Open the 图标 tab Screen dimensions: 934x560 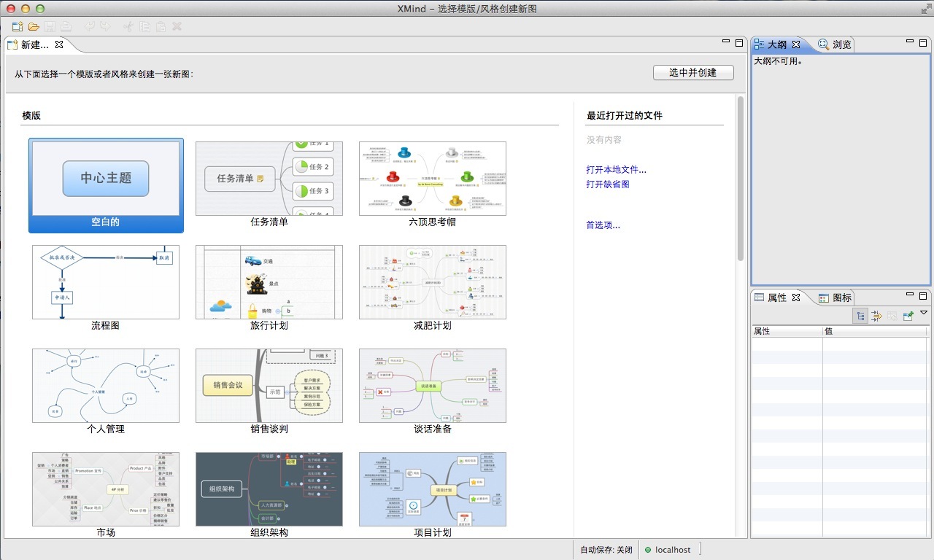point(835,297)
